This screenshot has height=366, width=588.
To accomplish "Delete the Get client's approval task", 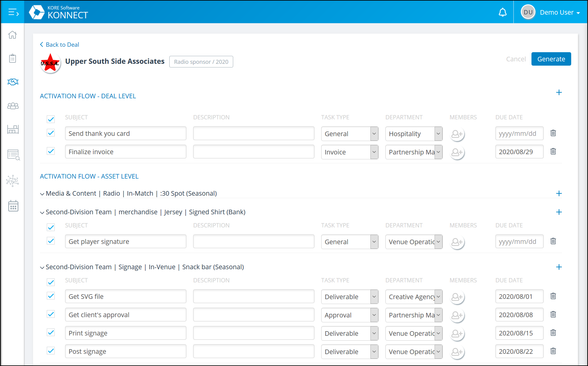I will (x=553, y=314).
